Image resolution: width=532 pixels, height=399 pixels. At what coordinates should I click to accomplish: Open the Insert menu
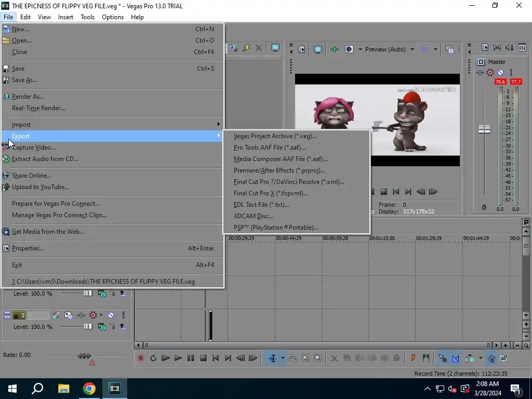[65, 17]
